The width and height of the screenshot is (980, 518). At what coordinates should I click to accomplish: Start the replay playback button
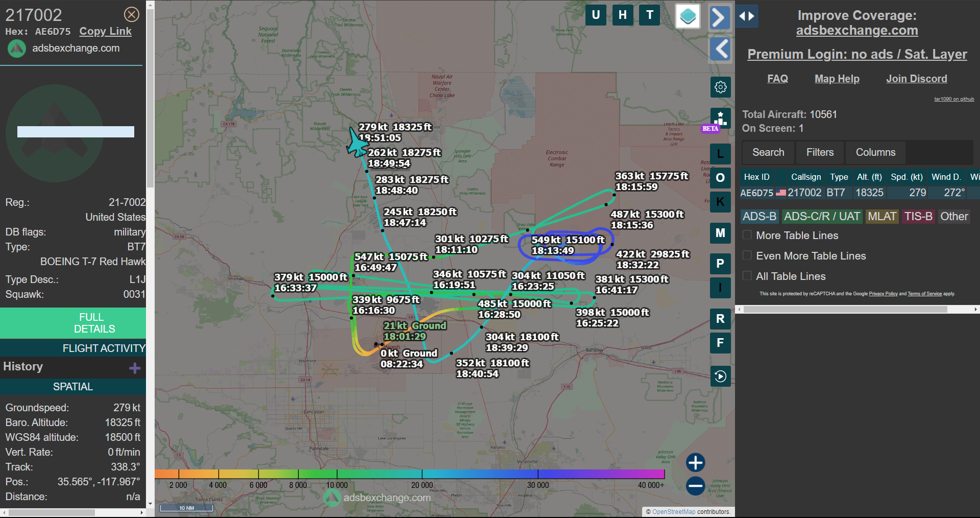coord(720,376)
